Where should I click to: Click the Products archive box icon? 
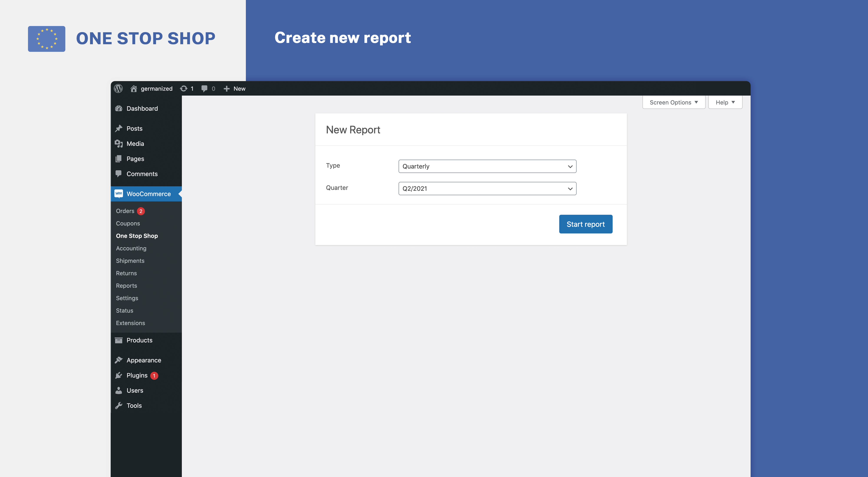pyautogui.click(x=119, y=340)
